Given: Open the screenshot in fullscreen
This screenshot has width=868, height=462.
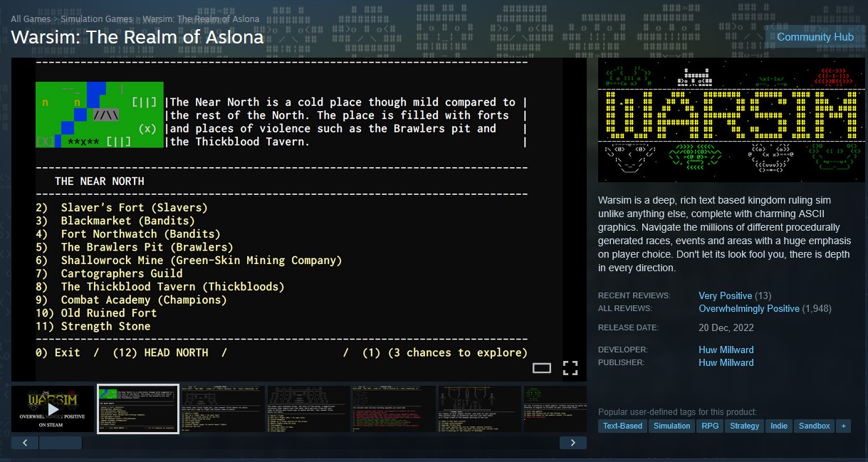Looking at the screenshot, I should click(x=570, y=368).
